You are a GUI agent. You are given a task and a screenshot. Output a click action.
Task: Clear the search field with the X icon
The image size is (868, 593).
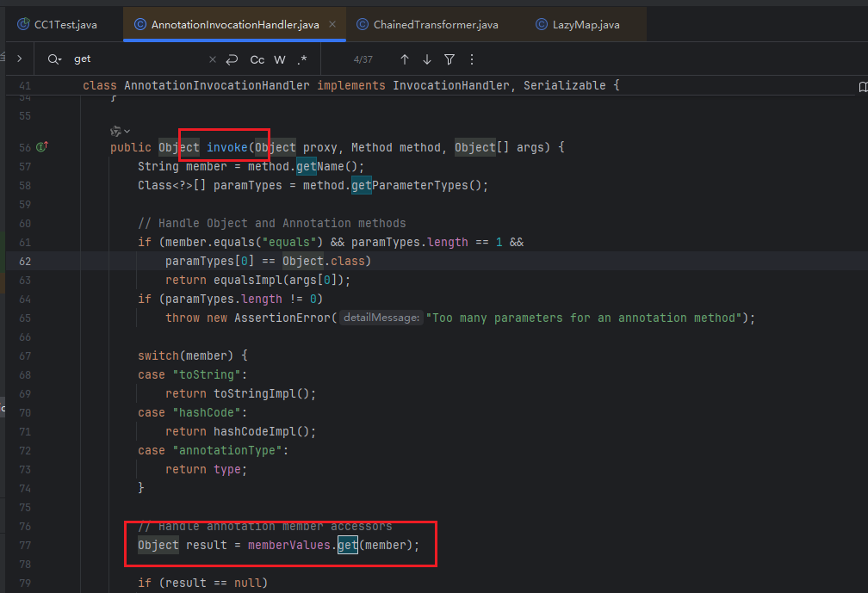click(213, 59)
